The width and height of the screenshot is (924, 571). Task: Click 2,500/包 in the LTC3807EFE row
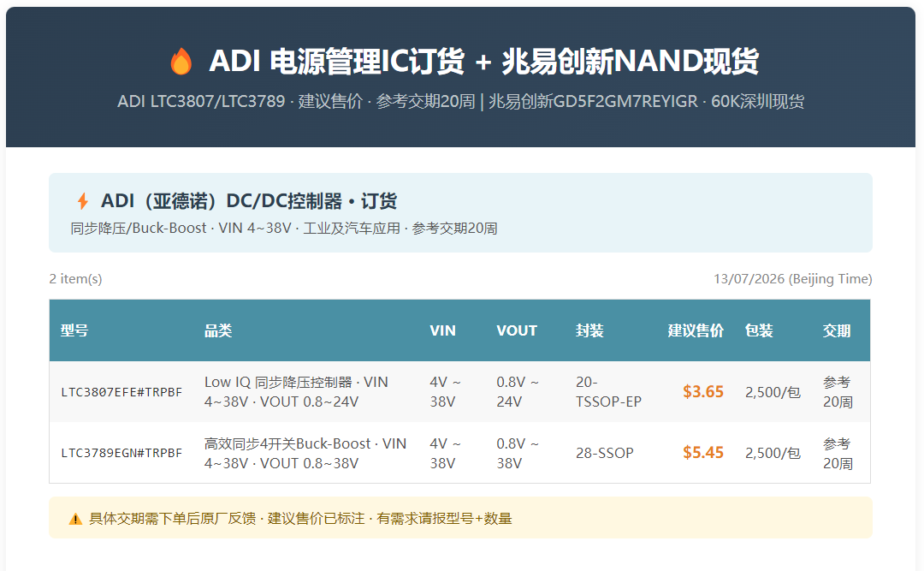(x=773, y=392)
